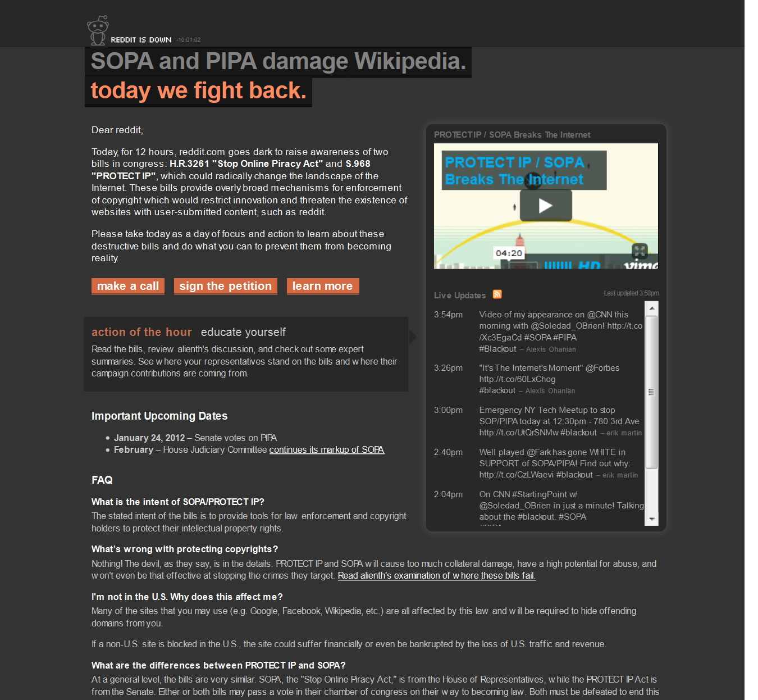The height and width of the screenshot is (700, 758).
Task: Click the 'SOPA and PIPA damage Wikipedia.' headline
Action: click(x=278, y=61)
